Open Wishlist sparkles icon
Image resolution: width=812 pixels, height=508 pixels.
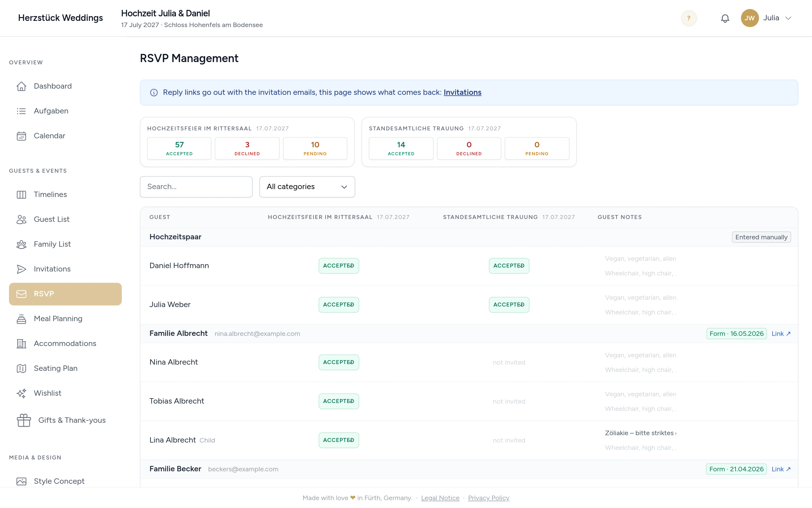[x=21, y=393]
